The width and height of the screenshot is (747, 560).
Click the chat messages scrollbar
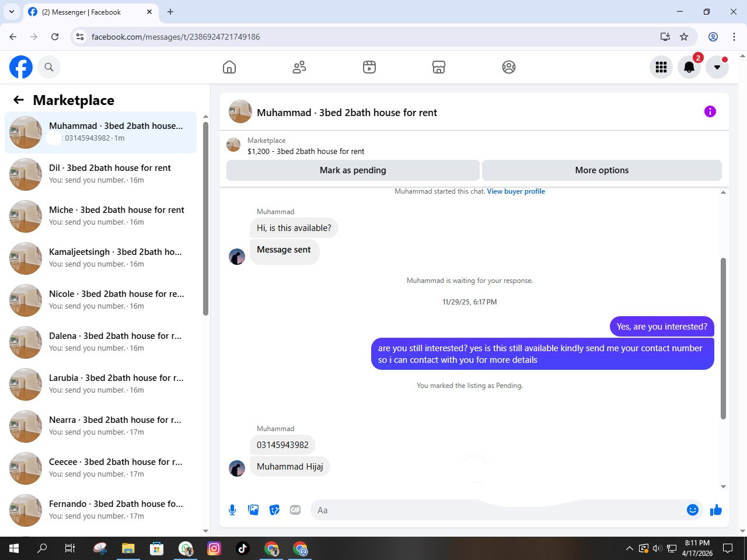(723, 338)
